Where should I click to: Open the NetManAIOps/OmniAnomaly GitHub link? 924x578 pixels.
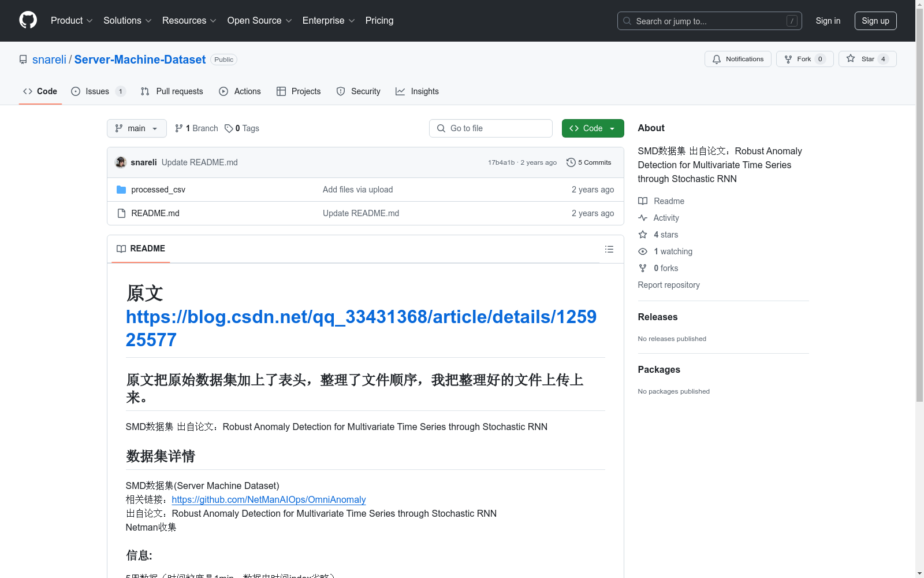coord(269,499)
